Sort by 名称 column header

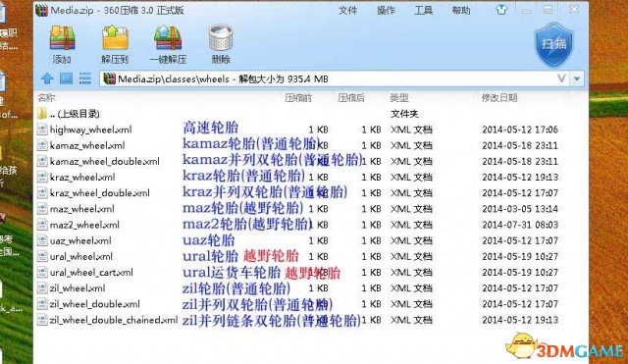pyautogui.click(x=46, y=98)
